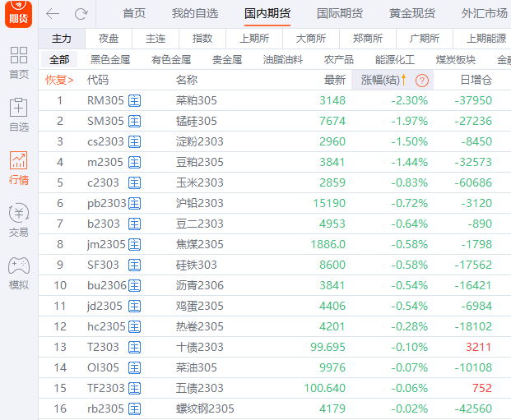The image size is (511, 420).
Task: Click the help question mark near 涨幅
Action: click(x=422, y=80)
